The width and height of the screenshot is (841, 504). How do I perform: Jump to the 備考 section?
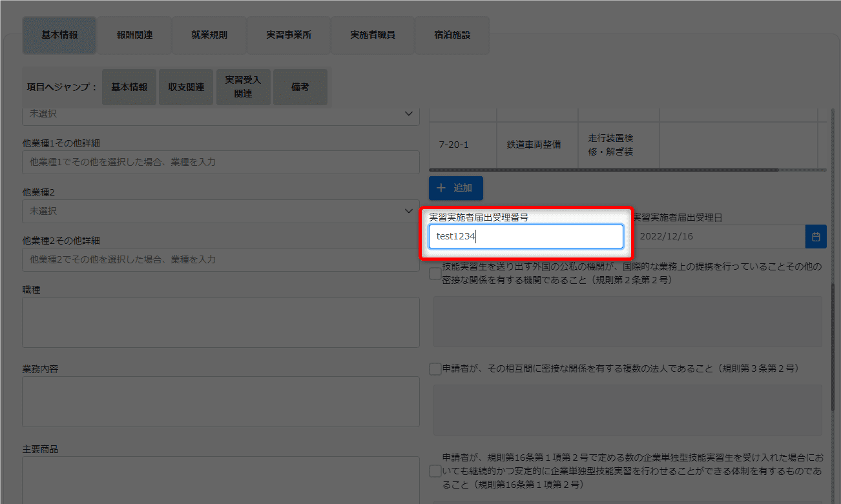(300, 87)
